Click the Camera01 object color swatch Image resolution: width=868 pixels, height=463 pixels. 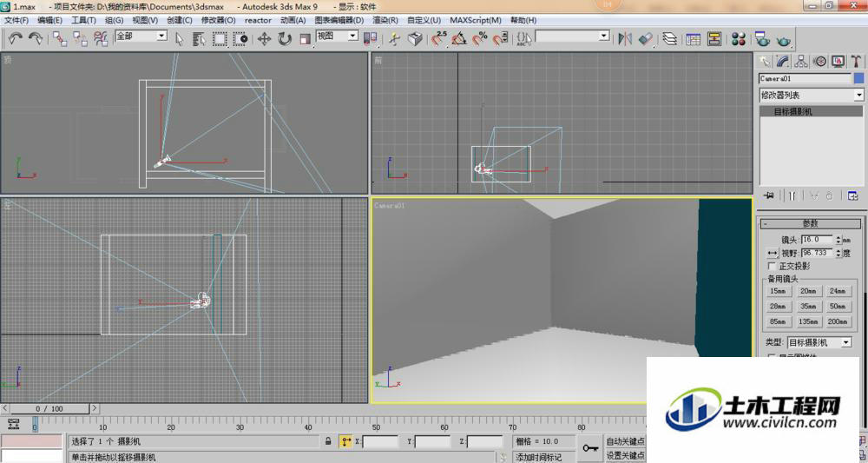coord(858,79)
